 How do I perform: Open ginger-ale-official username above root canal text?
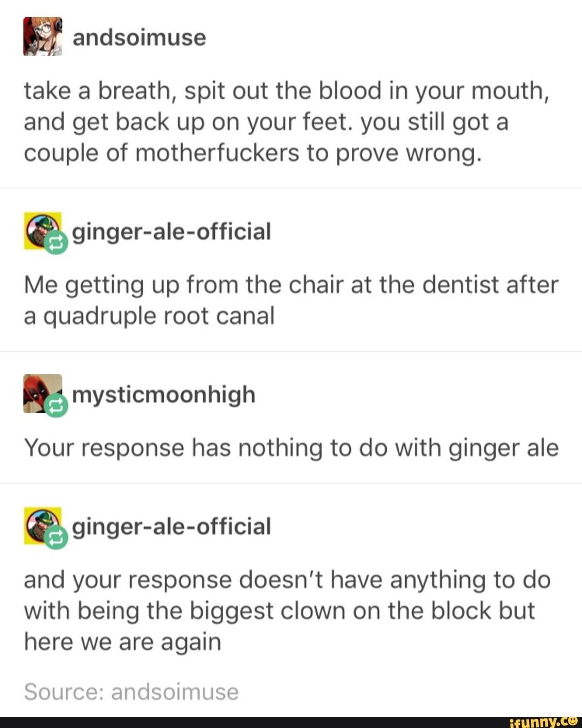click(x=171, y=232)
